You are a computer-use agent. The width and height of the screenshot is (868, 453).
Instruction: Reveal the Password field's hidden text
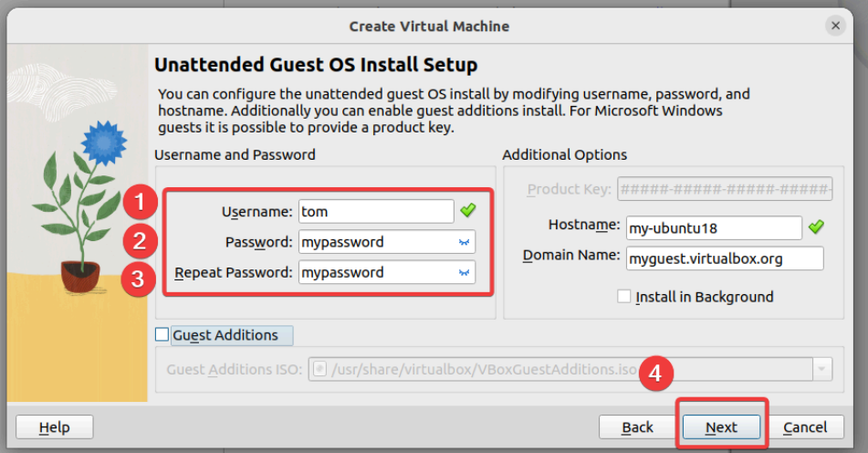point(464,242)
